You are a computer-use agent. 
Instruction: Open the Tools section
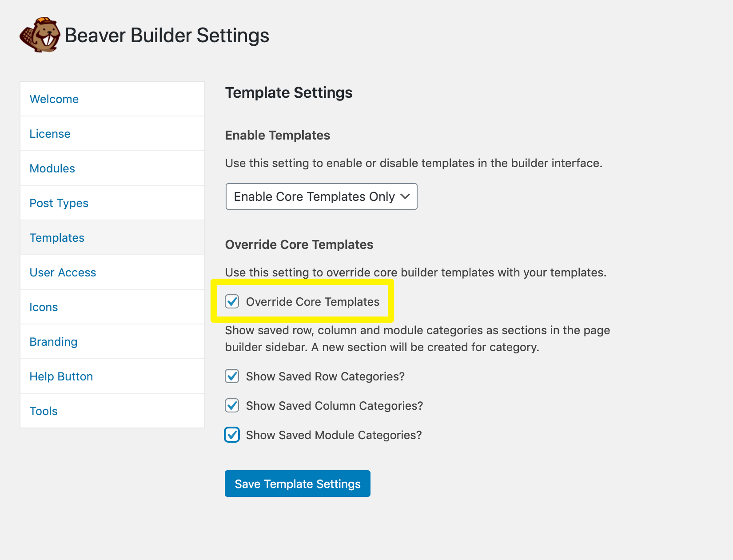[44, 411]
